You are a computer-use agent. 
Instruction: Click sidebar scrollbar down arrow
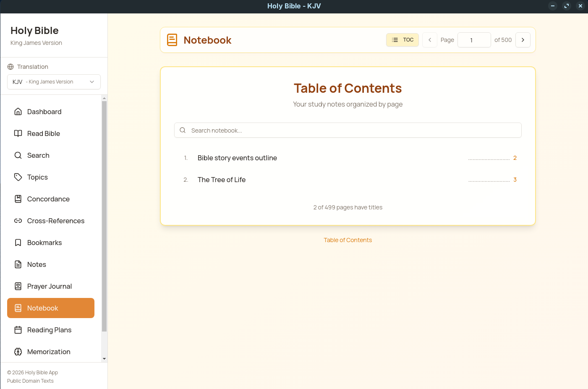(x=104, y=359)
